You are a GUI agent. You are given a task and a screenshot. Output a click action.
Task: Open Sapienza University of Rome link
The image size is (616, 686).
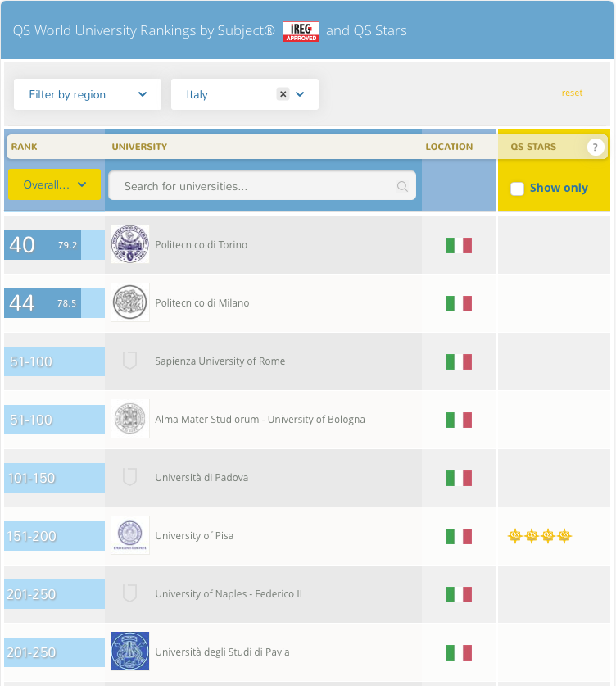pyautogui.click(x=220, y=361)
